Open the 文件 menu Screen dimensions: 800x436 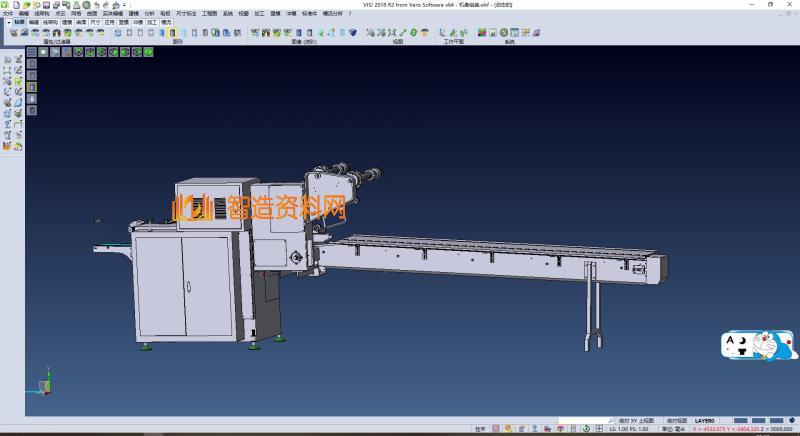point(8,14)
